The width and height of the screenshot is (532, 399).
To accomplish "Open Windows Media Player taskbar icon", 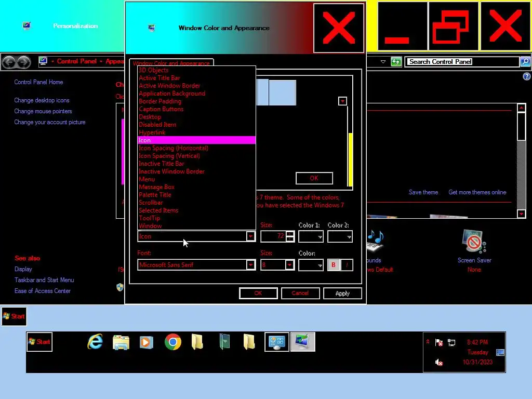I will coord(146,342).
